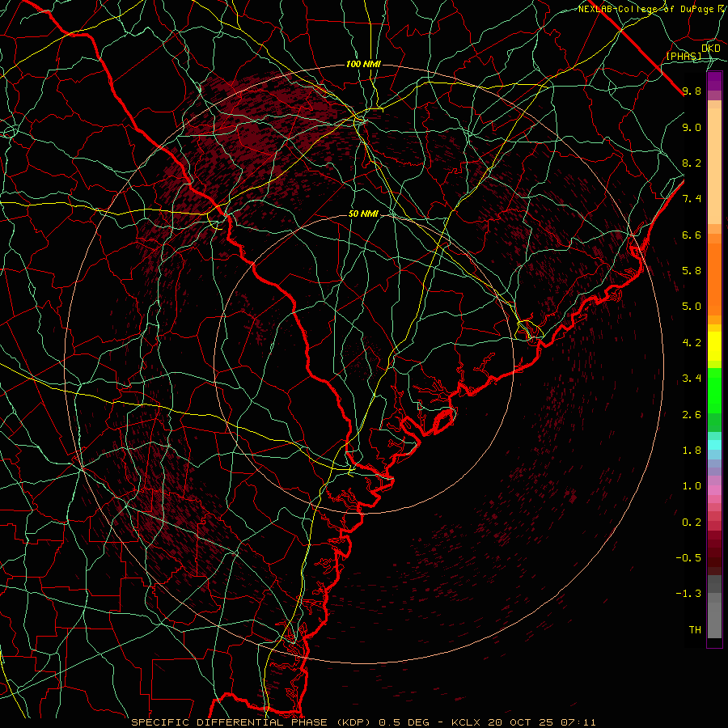The width and height of the screenshot is (728, 728).
Task: Click the -0.5 value on the color scale
Action: pos(688,557)
